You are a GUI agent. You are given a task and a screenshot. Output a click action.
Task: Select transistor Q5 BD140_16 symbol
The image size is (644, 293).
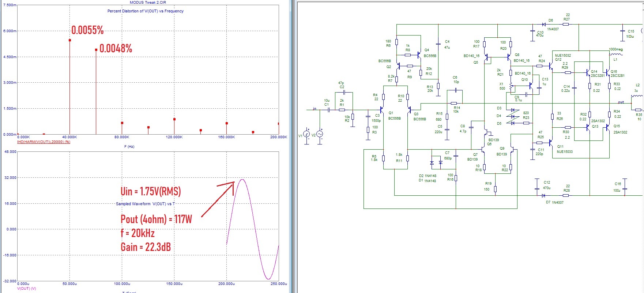point(486,57)
